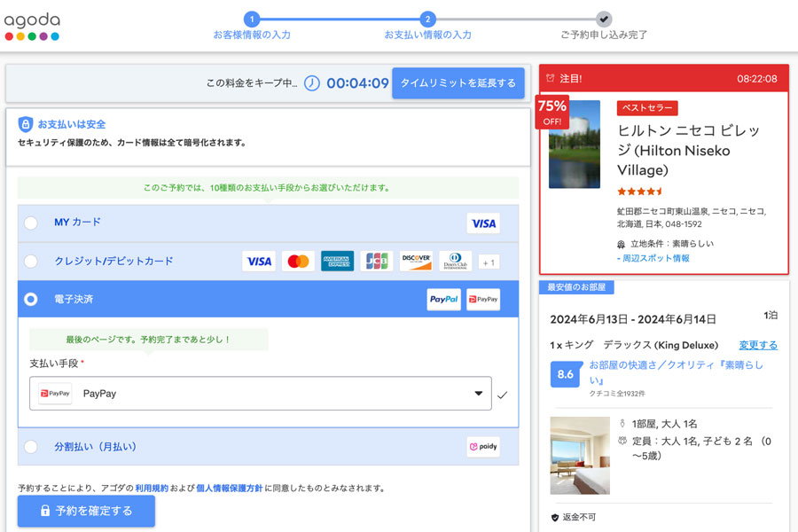The image size is (798, 532).
Task: Click the hotel name ヒルトン ニセコ ビレッジ
Action: point(689,150)
